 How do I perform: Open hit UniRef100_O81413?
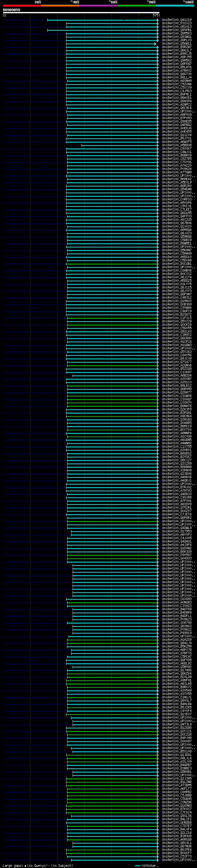coord(177,26)
